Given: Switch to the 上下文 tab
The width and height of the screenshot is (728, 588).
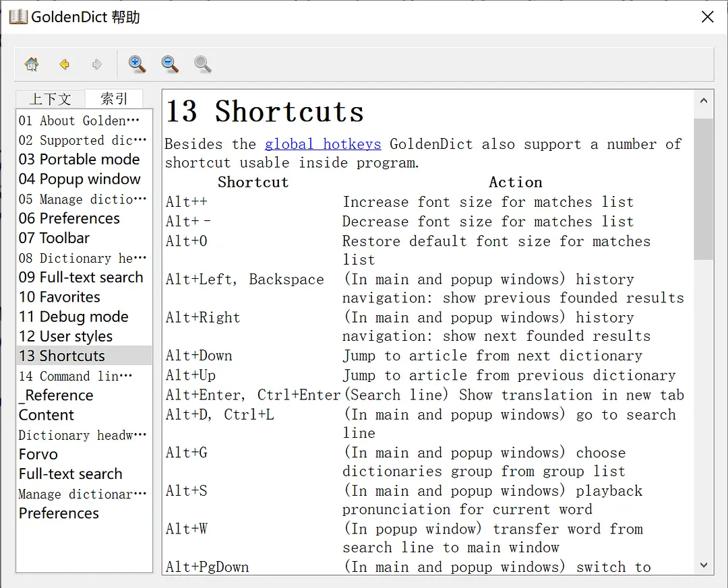Looking at the screenshot, I should [50, 98].
